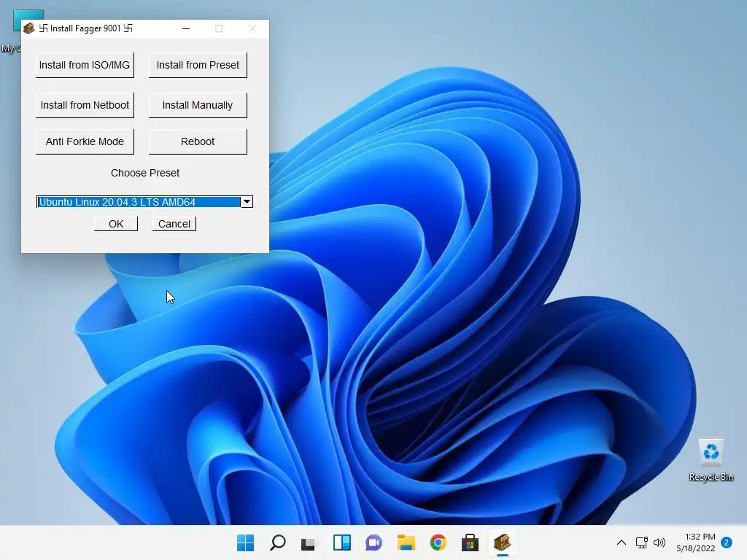Open the clock and date flyout
The image size is (747, 560).
point(696,542)
